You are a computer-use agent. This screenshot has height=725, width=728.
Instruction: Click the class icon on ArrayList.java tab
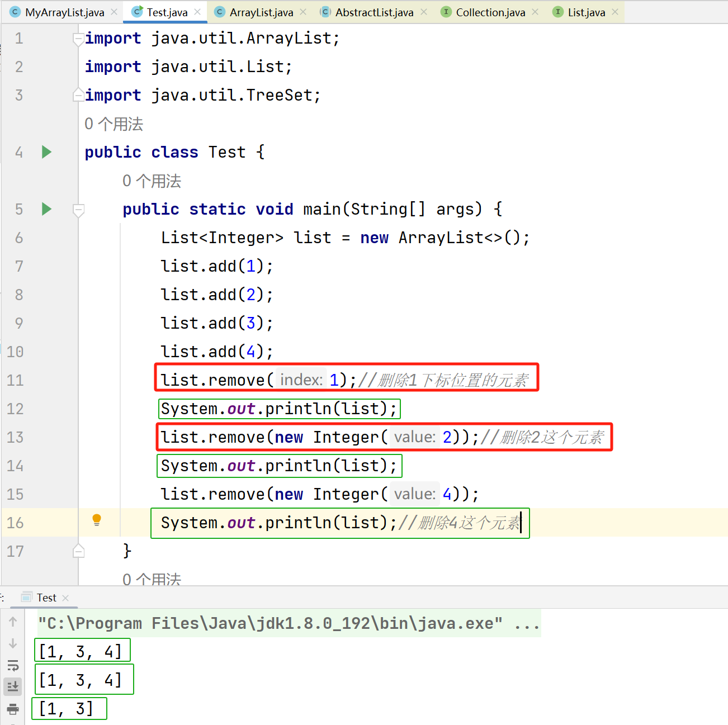click(x=219, y=12)
